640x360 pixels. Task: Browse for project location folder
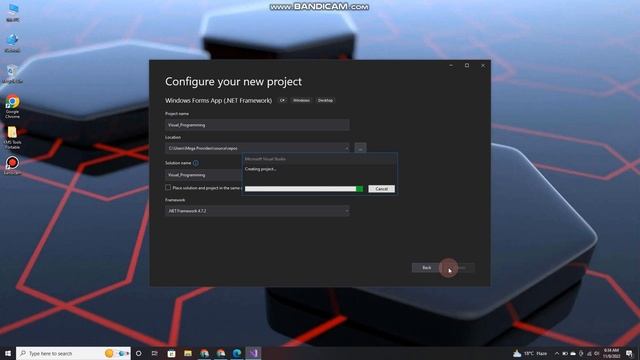(360, 149)
